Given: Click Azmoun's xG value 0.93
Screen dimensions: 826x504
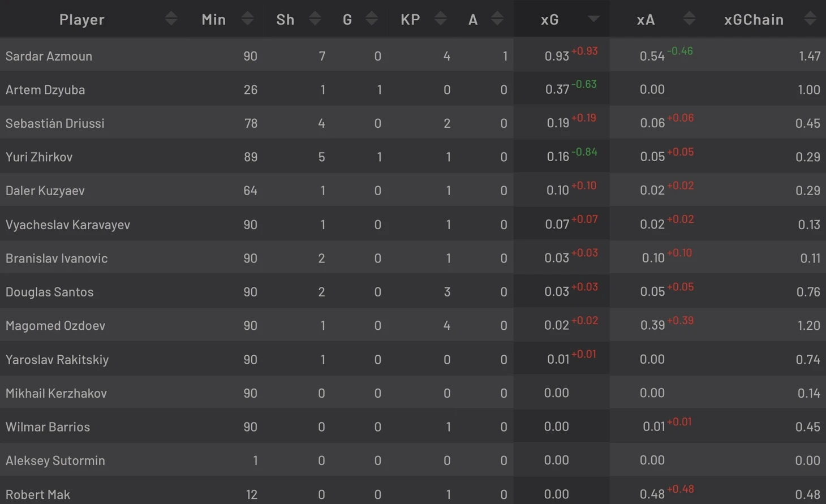Looking at the screenshot, I should click(556, 56).
